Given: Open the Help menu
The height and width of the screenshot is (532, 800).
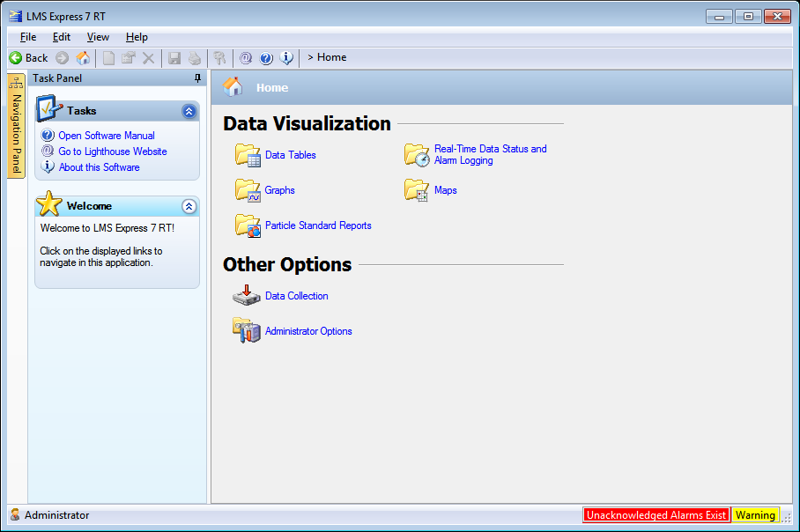Looking at the screenshot, I should point(137,37).
